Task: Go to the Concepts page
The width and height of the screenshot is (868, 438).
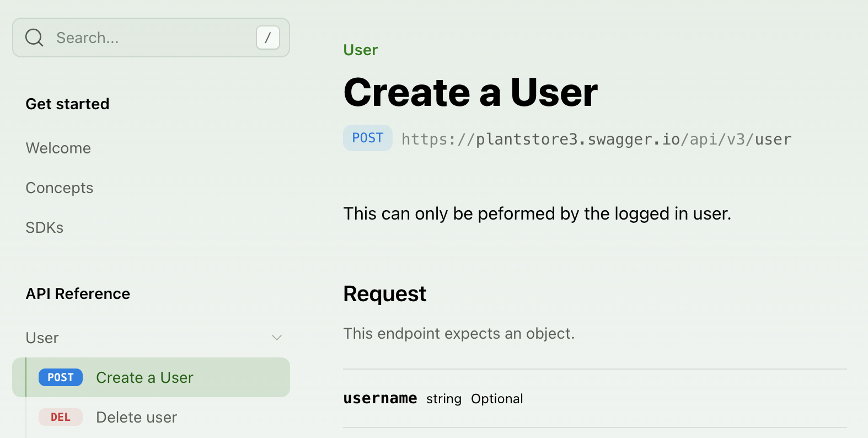Action: [60, 188]
